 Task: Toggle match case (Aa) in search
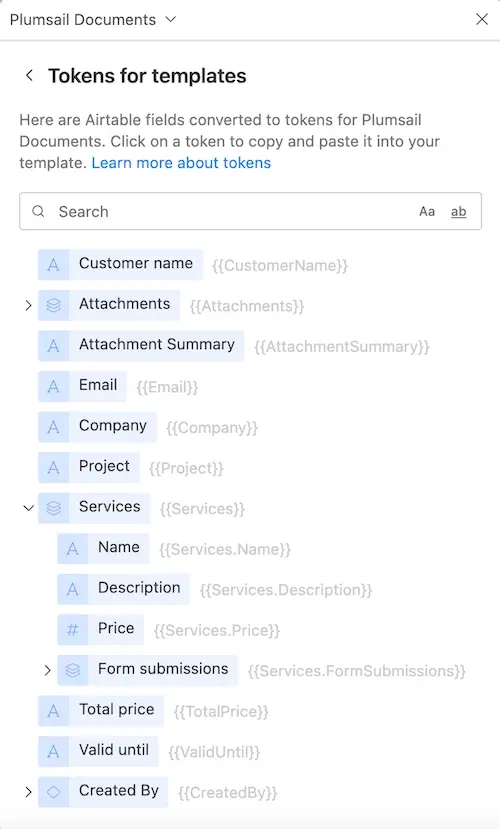[x=427, y=211]
